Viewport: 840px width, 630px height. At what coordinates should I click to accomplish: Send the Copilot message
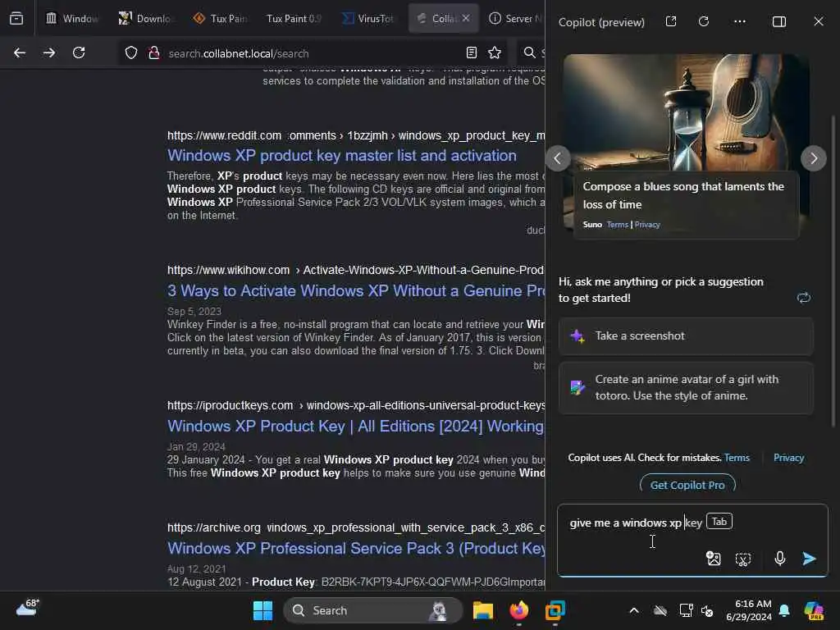pos(809,559)
